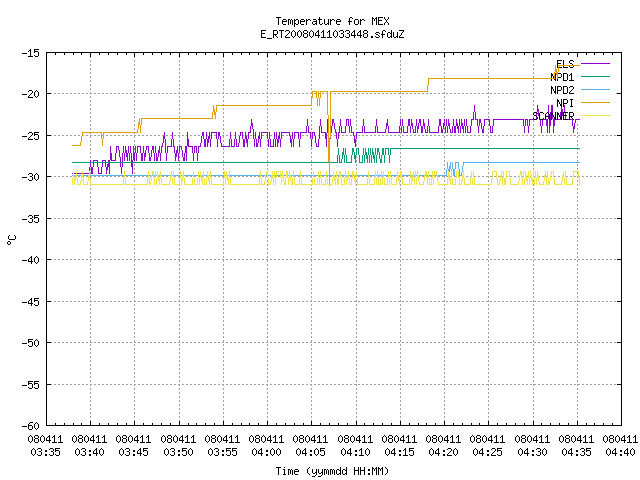Click the '°C' y-axis unit label
The image size is (640, 480).
pos(11,240)
